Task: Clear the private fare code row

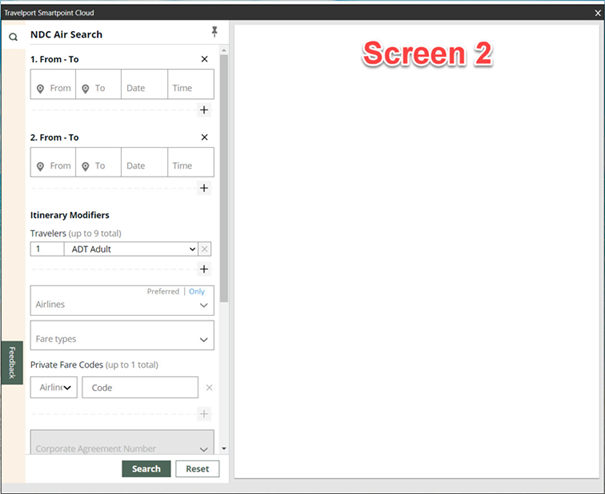Action: (209, 387)
